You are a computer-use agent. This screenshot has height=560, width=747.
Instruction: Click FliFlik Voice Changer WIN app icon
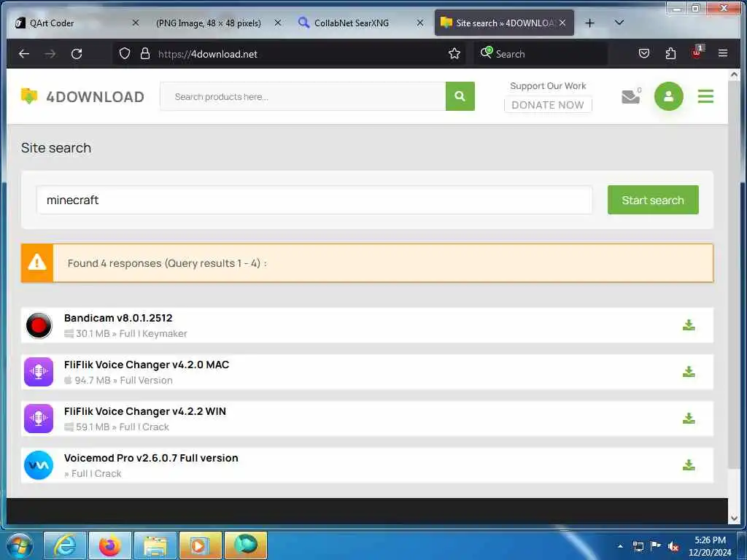pyautogui.click(x=39, y=418)
